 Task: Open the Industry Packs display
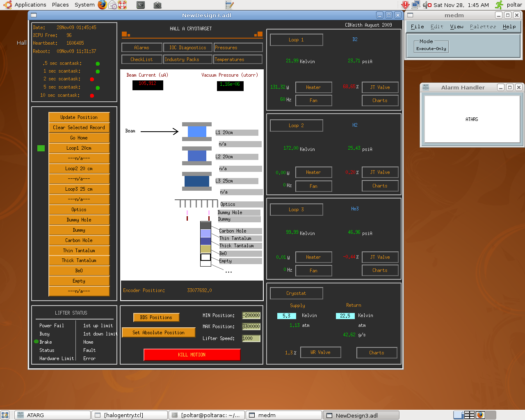click(x=188, y=59)
